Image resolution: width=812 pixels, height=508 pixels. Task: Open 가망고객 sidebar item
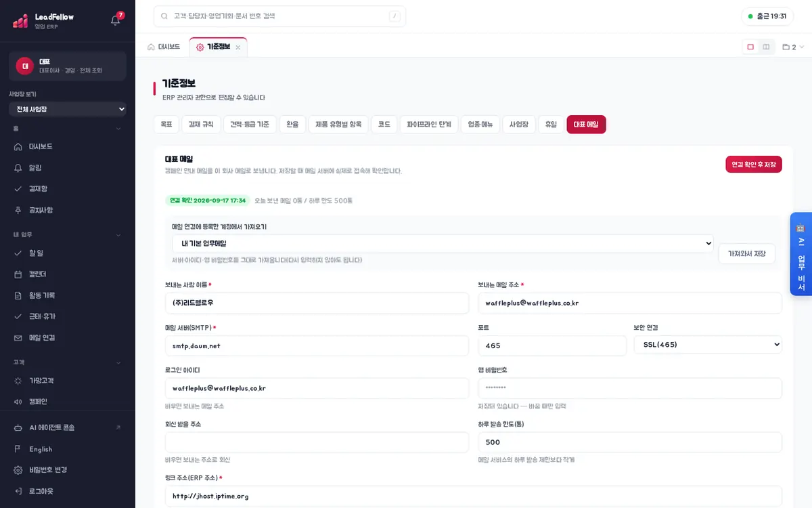point(68,381)
